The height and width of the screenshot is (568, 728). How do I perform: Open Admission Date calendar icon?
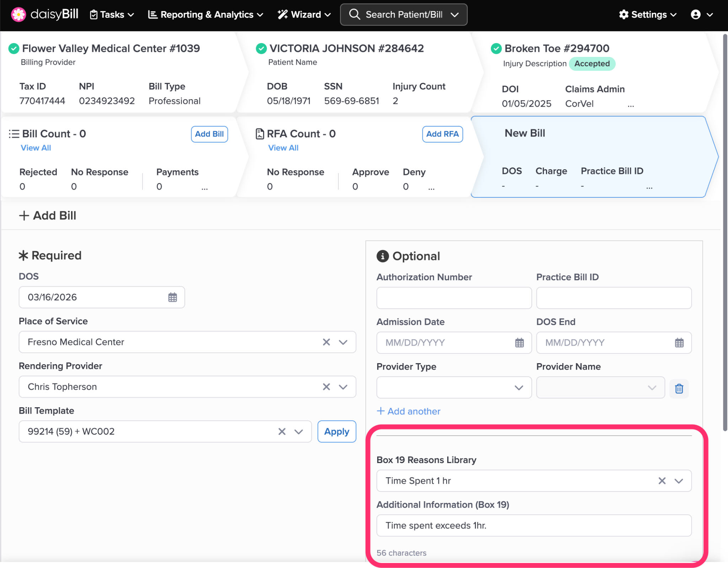pyautogui.click(x=519, y=343)
